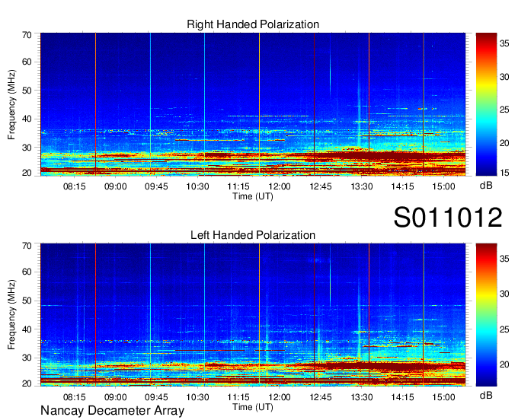Click the "30" frequency tick on the Left Handed plot
The image size is (518, 420).
click(x=27, y=358)
